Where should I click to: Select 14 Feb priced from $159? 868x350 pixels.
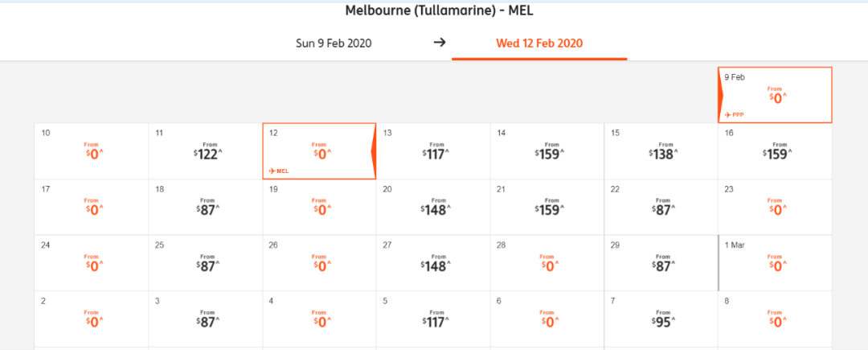click(547, 151)
